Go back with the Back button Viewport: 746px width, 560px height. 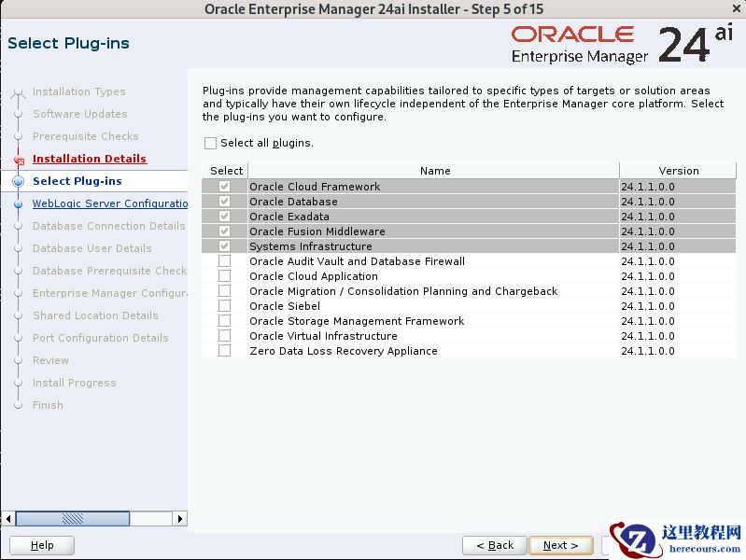495,545
